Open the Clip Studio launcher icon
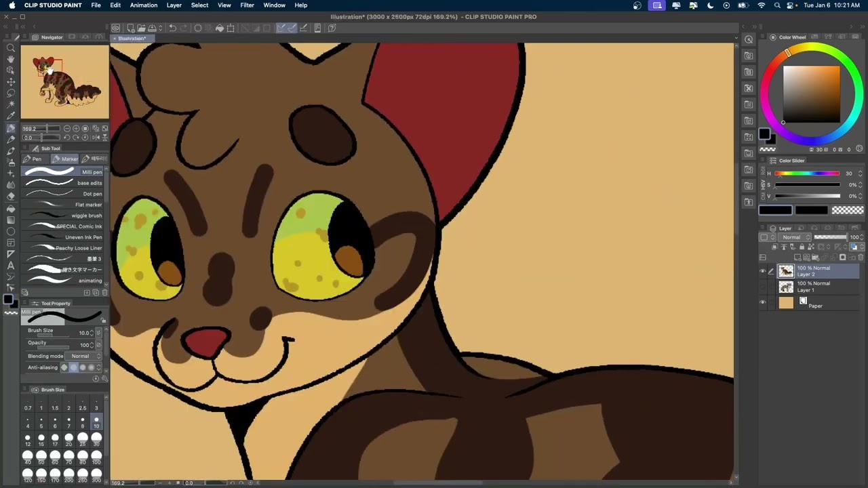 (116, 28)
